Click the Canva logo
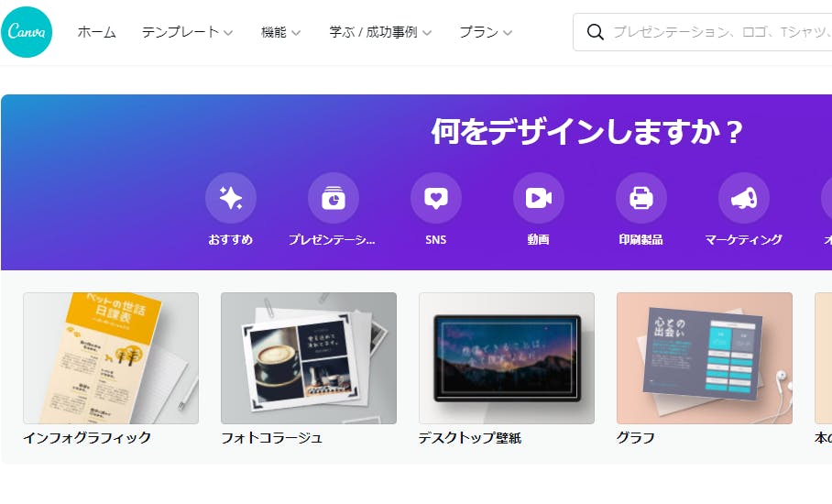This screenshot has height=504, width=832. (x=27, y=32)
